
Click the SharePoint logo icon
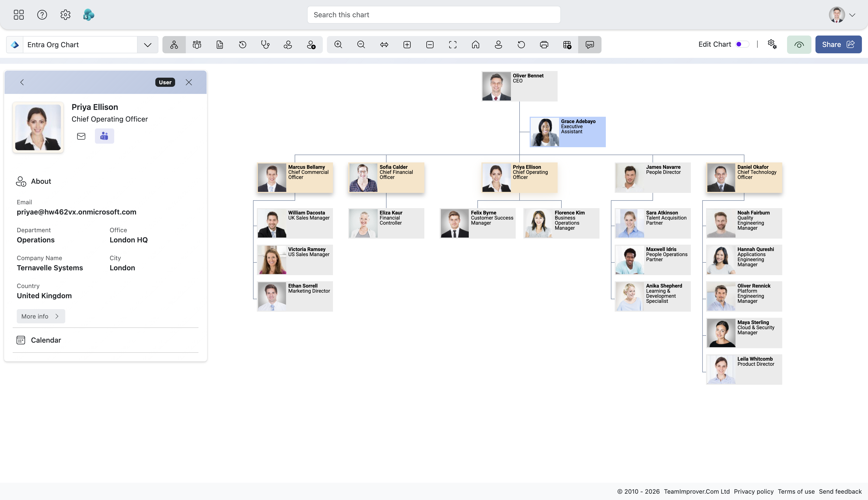89,15
